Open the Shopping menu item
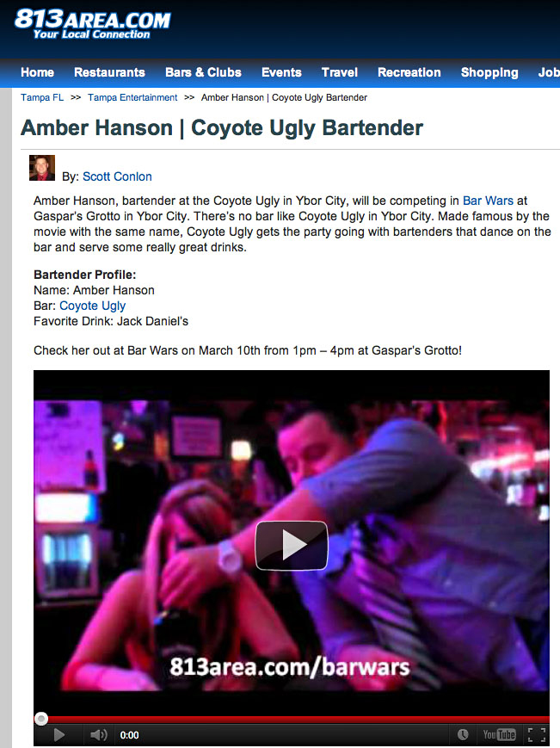 (x=489, y=72)
